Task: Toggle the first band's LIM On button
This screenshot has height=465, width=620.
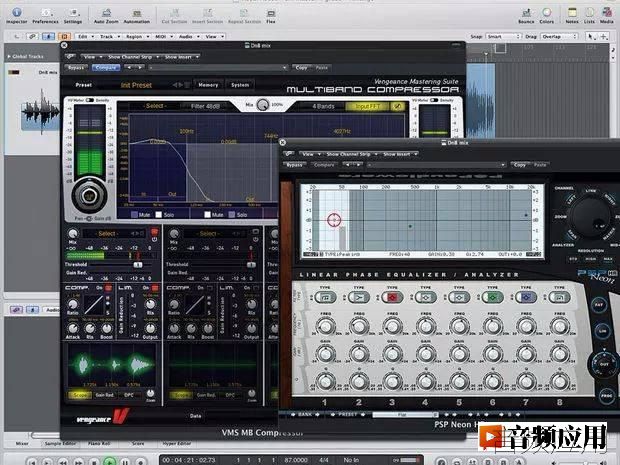Action: coord(155,287)
